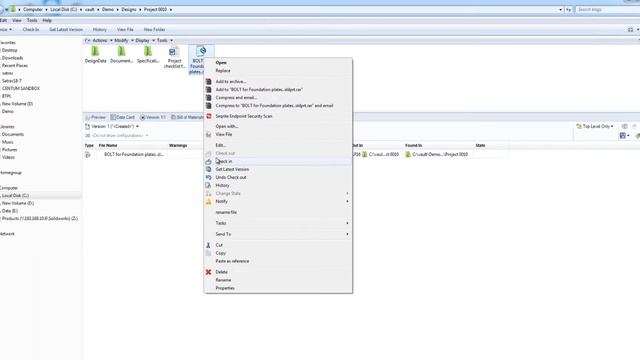The height and width of the screenshot is (360, 640).
Task: Select Local Disk (C:) in navigation pane
Action: [15, 196]
